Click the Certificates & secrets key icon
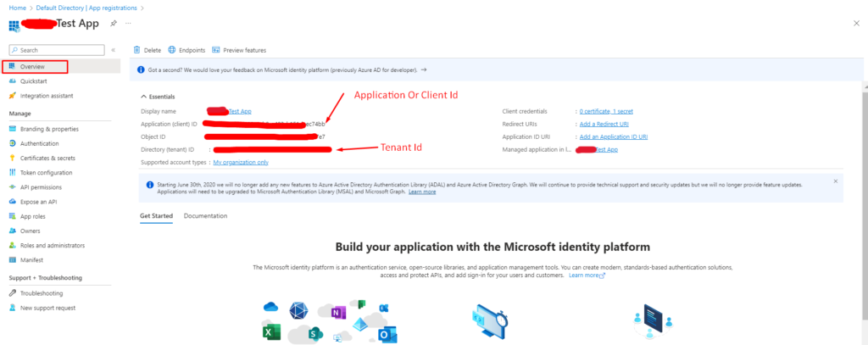The image size is (868, 345). [x=12, y=158]
